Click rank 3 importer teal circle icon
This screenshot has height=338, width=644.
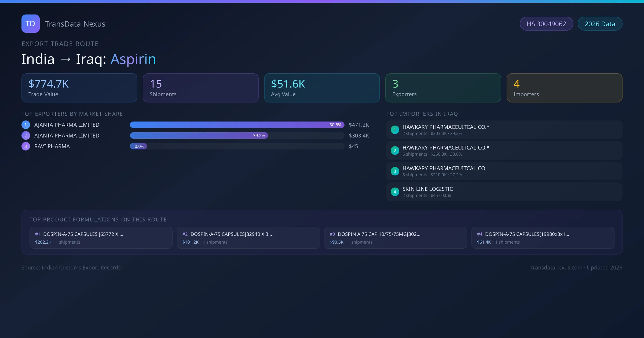395,171
